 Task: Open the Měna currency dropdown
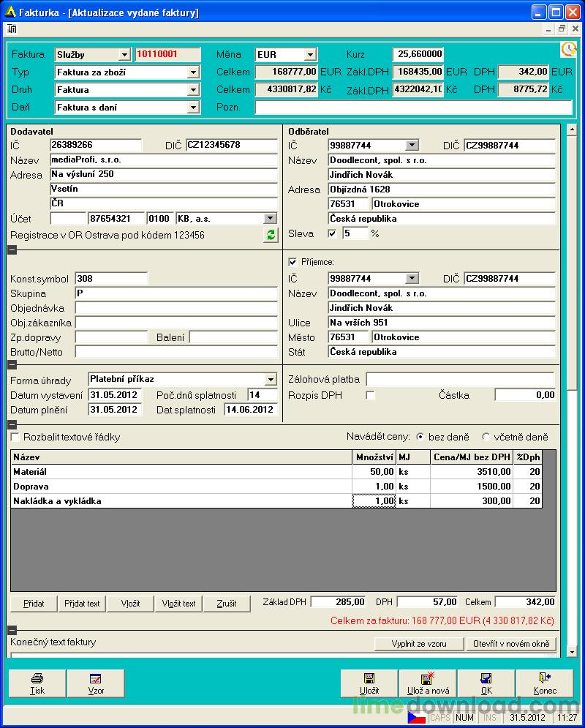click(310, 55)
